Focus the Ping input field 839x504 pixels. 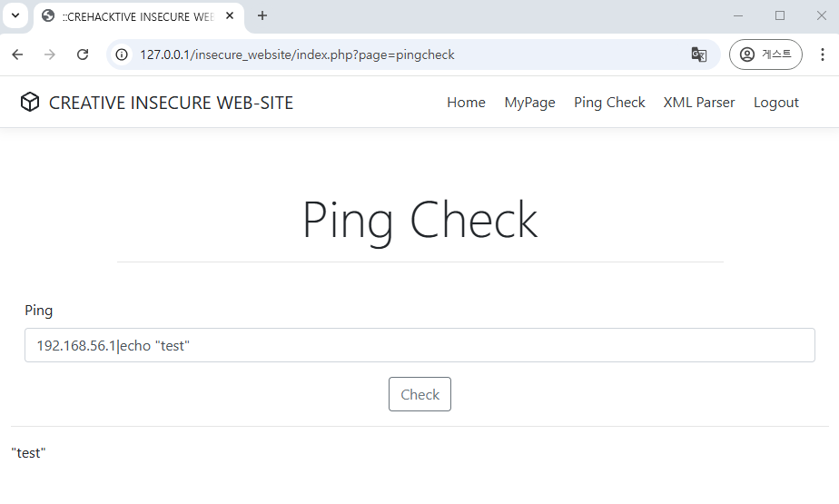click(x=419, y=345)
